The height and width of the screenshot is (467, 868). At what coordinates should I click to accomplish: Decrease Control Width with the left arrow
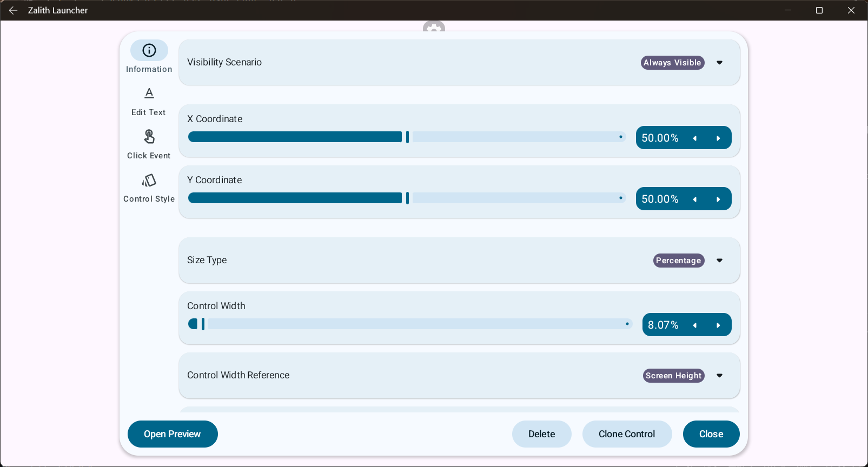695,325
